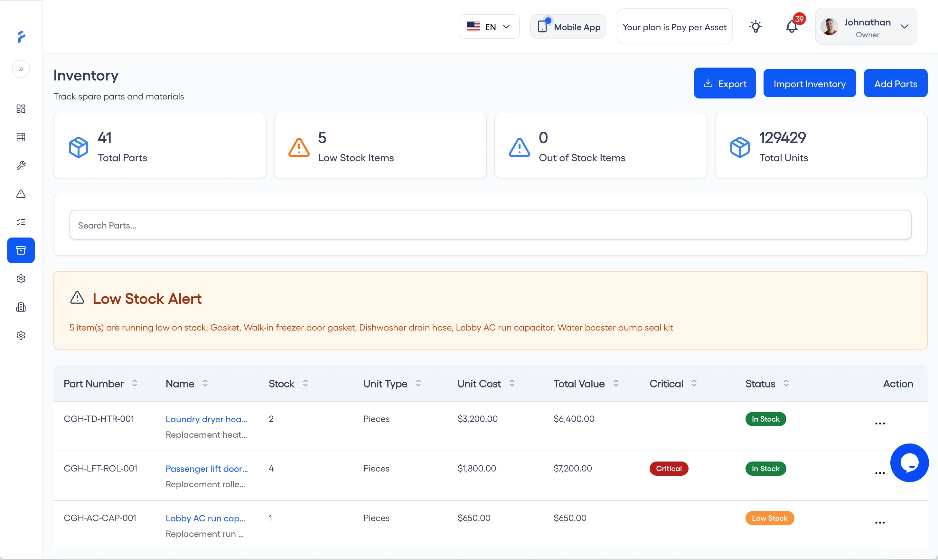938x560 pixels.
Task: Click the app logo in sidebar
Action: point(22,37)
